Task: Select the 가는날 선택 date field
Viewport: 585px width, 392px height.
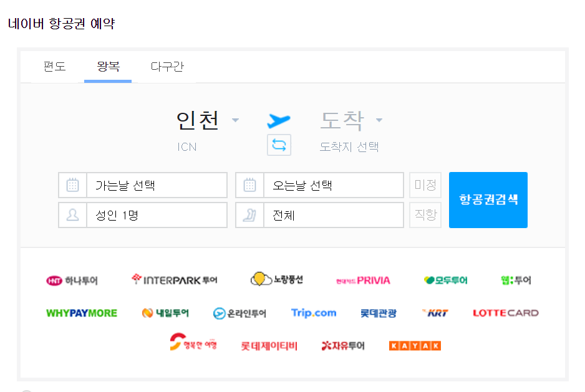Action: click(157, 185)
